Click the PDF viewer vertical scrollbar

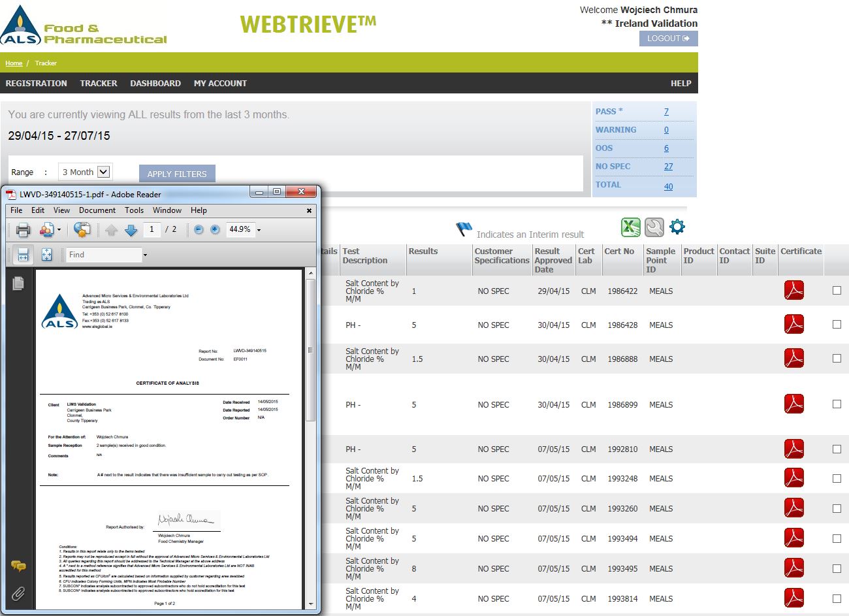click(311, 349)
